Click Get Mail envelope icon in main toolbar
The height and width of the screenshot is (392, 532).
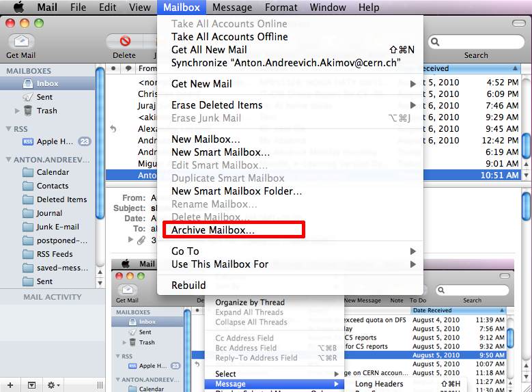22,41
